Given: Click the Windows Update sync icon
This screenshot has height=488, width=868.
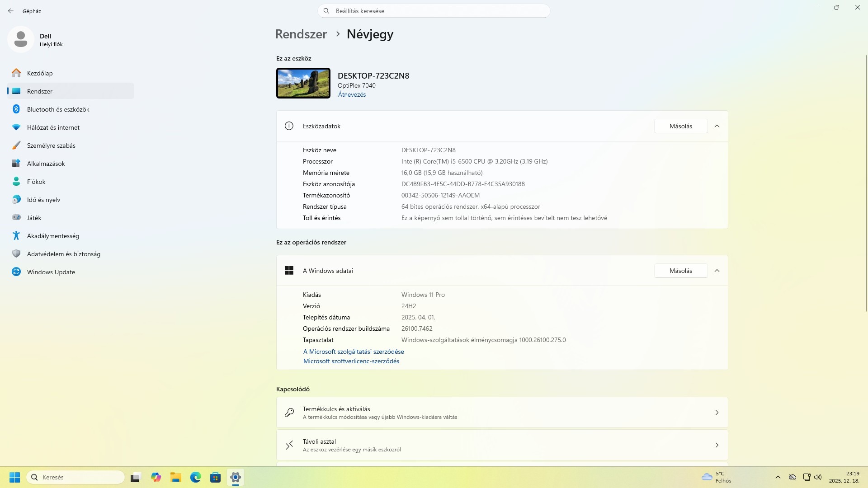Looking at the screenshot, I should click(16, 272).
